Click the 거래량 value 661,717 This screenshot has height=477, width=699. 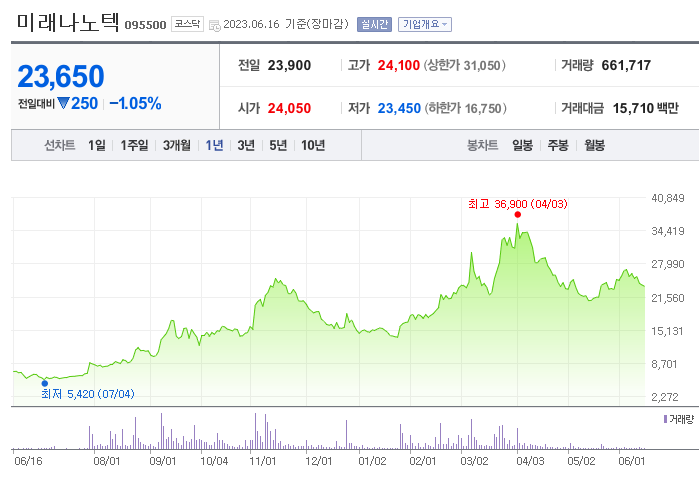pos(626,66)
